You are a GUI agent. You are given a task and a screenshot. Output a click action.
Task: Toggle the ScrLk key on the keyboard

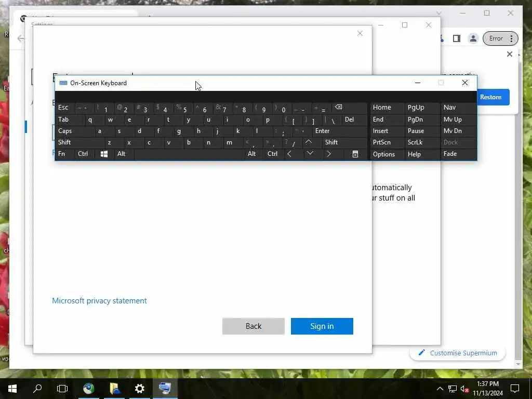(x=422, y=142)
